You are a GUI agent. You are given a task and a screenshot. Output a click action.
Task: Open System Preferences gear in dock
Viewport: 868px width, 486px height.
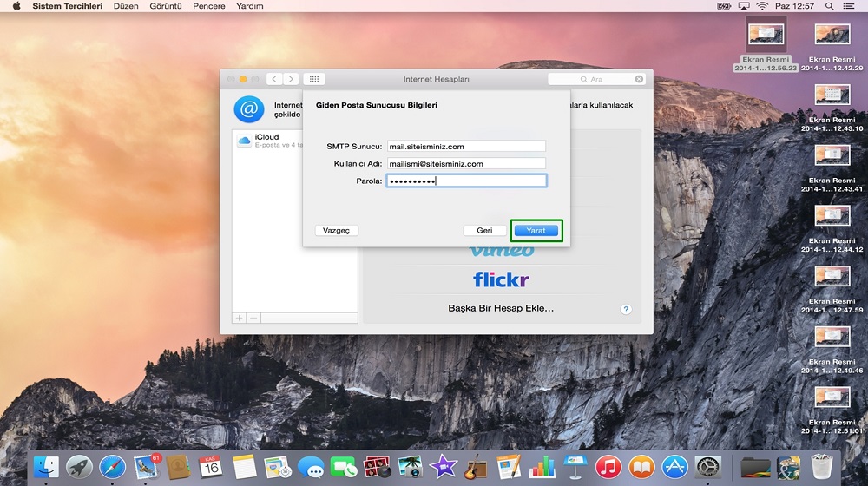708,467
